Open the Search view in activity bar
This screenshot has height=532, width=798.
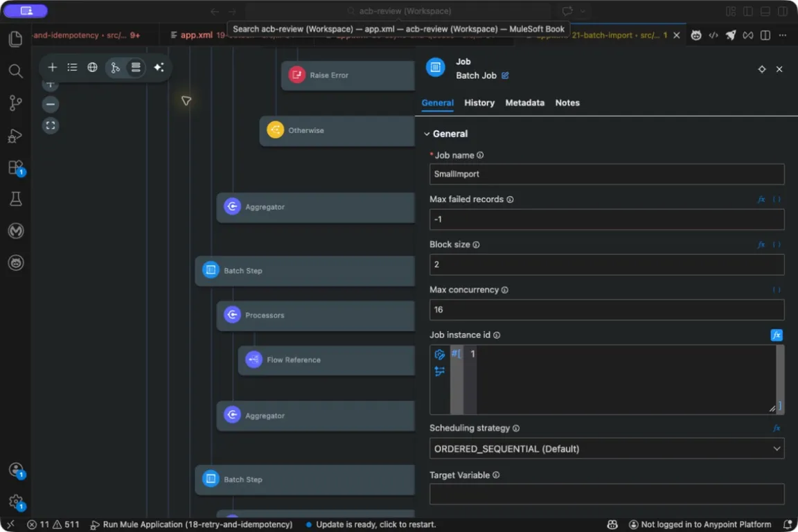click(x=16, y=71)
